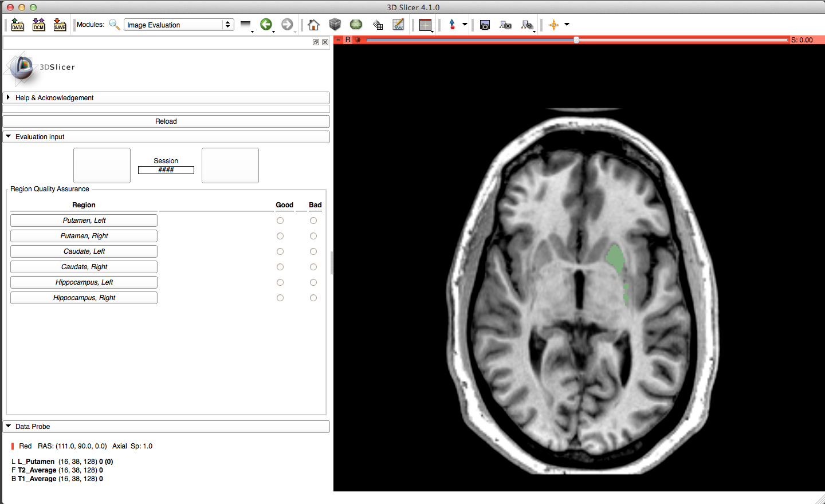The height and width of the screenshot is (504, 825).
Task: Mark Putamen, Left as Good
Action: 280,220
